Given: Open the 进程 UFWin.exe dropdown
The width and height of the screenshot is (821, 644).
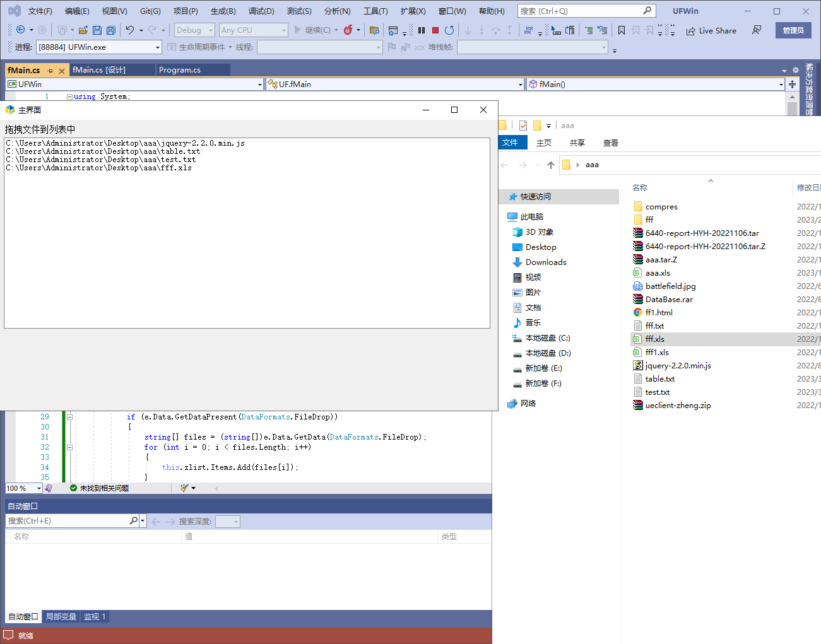Looking at the screenshot, I should coord(99,47).
